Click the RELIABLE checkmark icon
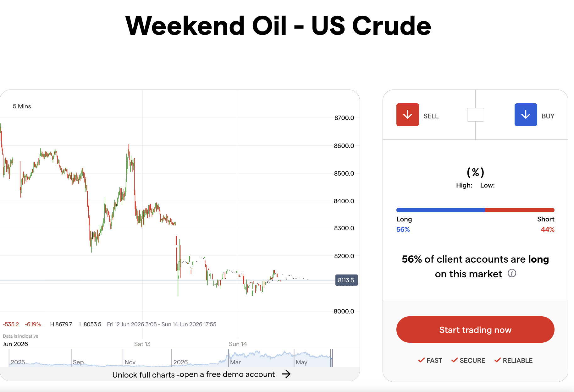The image size is (574, 392). [x=498, y=360]
